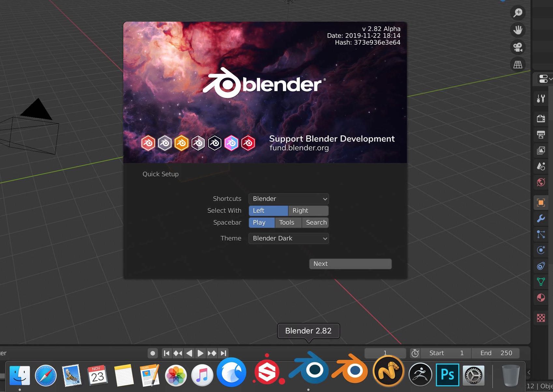Open the Render properties tab
Image resolution: width=553 pixels, height=392 pixels.
tap(541, 118)
